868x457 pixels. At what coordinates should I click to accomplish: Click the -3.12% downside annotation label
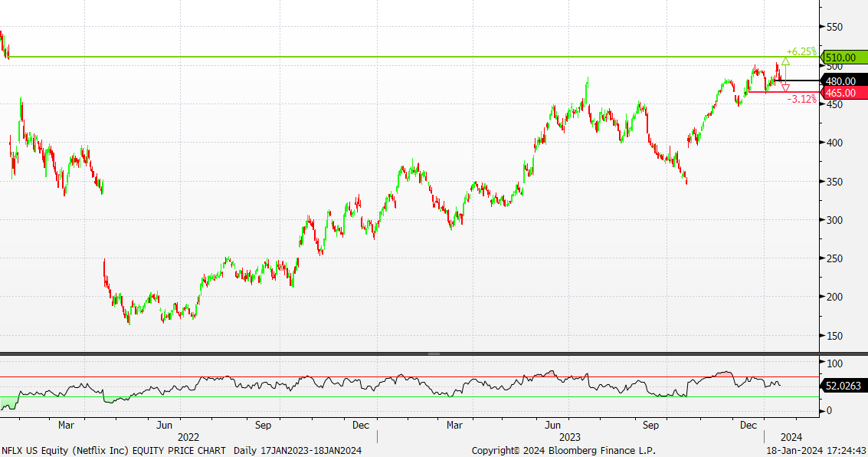801,99
